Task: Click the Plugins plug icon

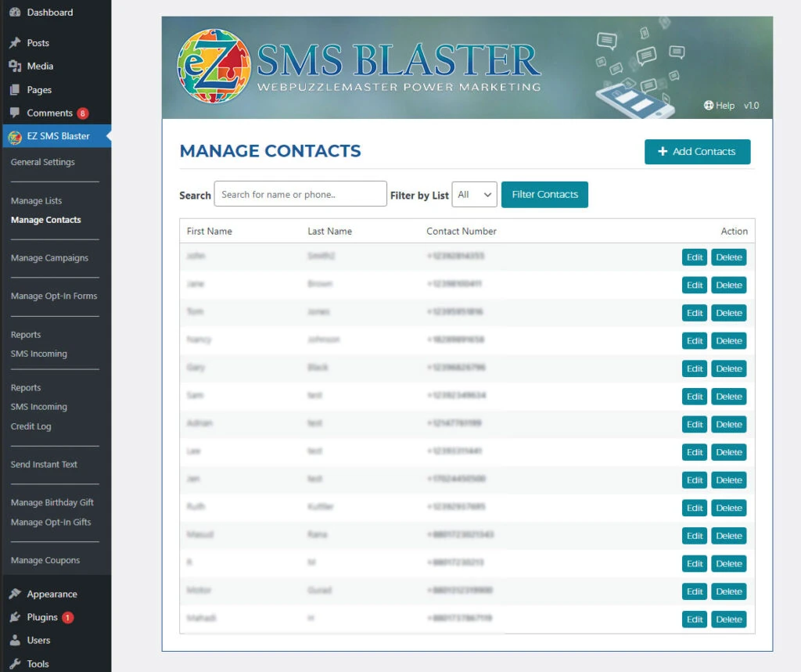Action: (15, 616)
